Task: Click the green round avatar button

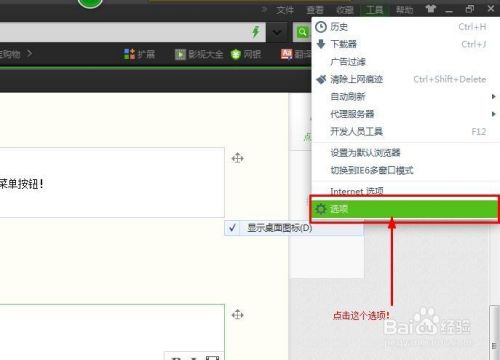Action: click(90, 3)
